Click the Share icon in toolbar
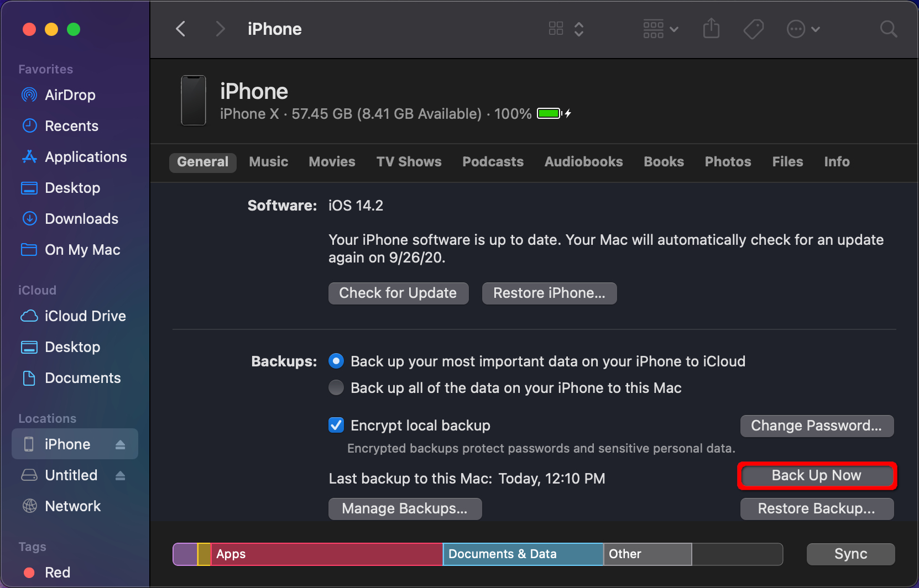 (711, 29)
